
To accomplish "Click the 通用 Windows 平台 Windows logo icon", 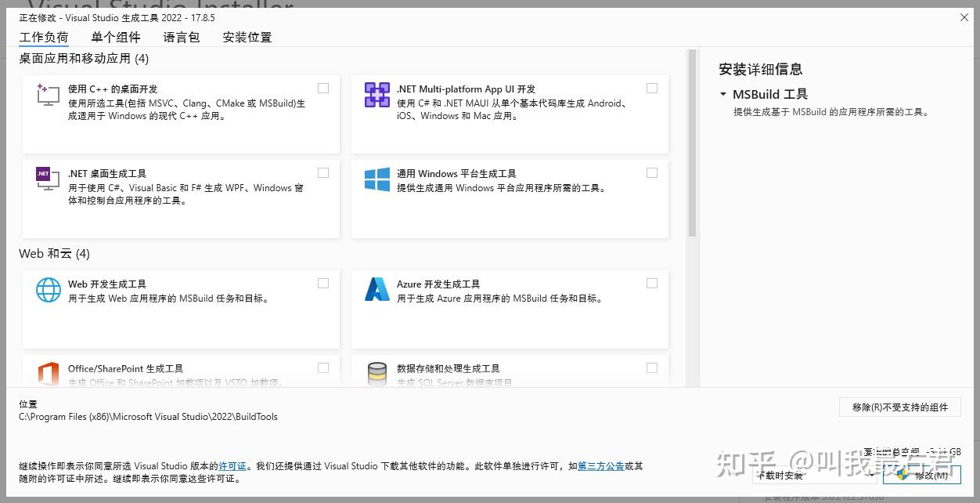I will tap(377, 179).
